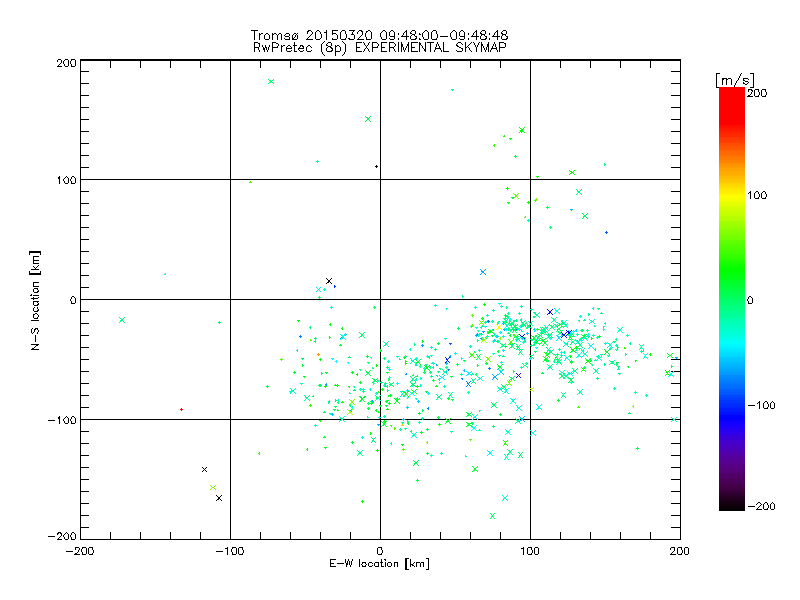Click the colorbar label -100
Screen dimensions: 800x600
(761, 406)
